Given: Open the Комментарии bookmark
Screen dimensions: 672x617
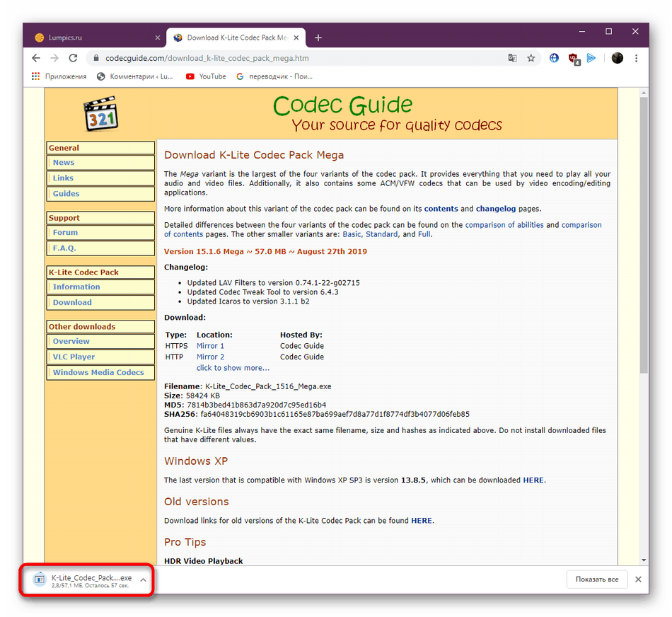Looking at the screenshot, I should [x=135, y=76].
